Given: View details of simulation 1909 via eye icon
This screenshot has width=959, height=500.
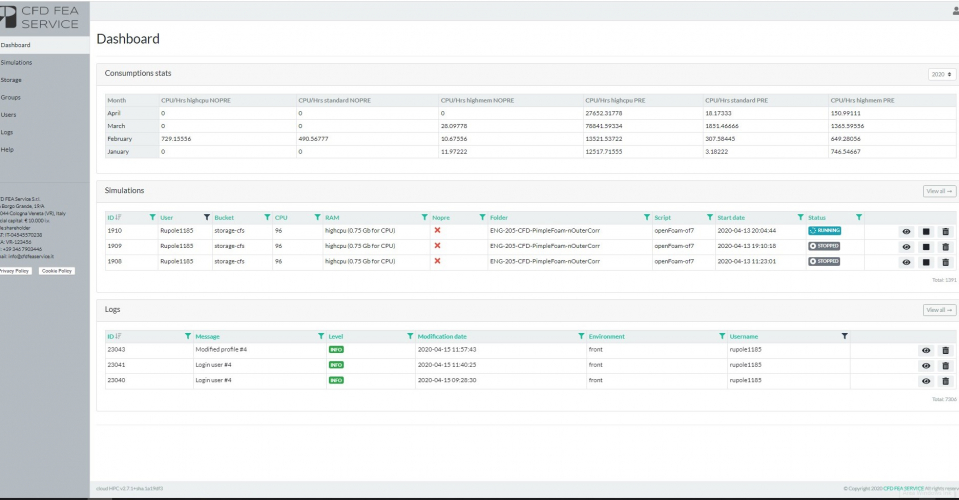Looking at the screenshot, I should point(906,247).
